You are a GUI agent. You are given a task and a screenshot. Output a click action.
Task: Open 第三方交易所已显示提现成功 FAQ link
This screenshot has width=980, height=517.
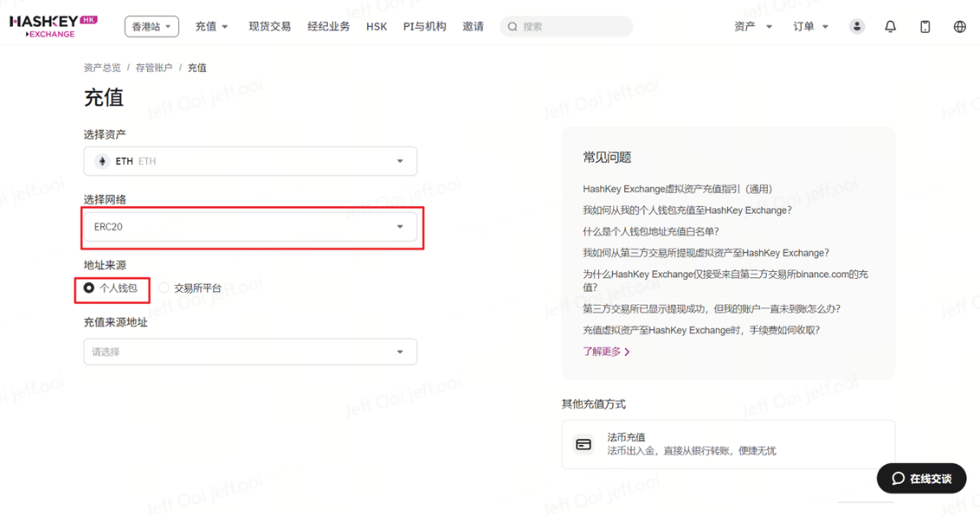click(711, 308)
